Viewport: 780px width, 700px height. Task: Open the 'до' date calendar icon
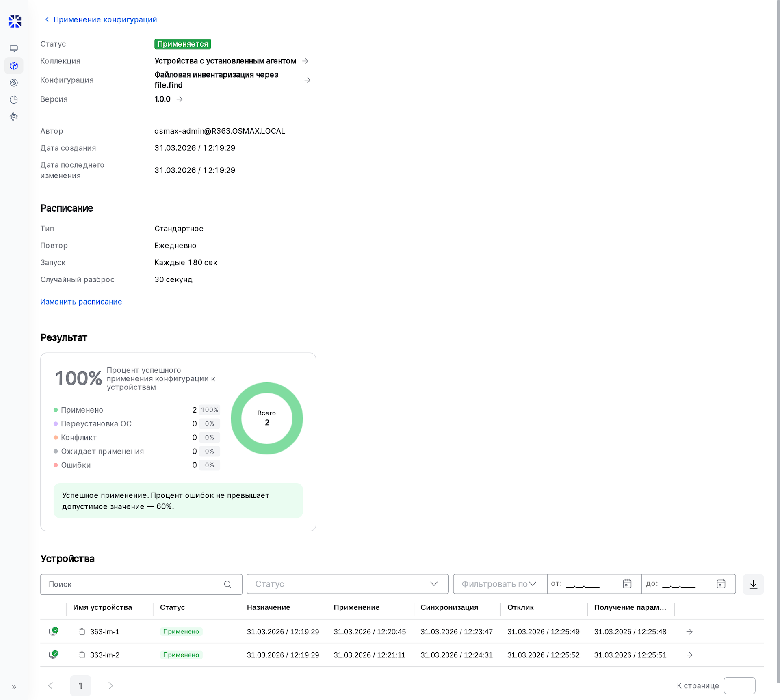721,583
